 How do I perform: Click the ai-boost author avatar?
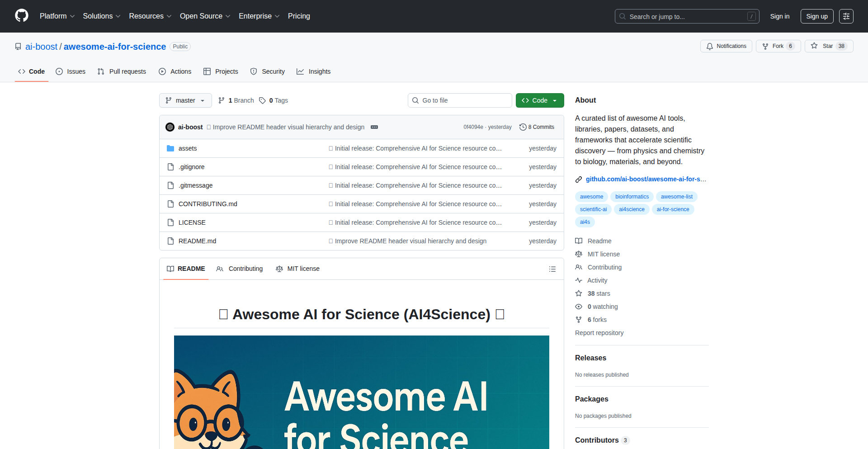point(170,127)
